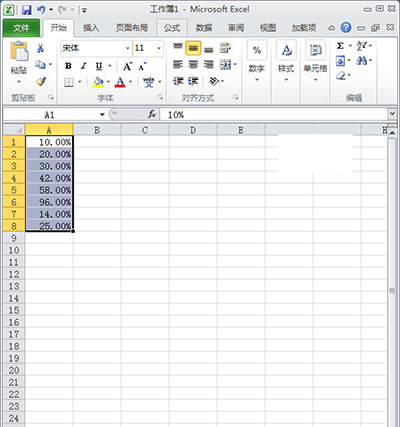Apply the Fill Color bucket icon
This screenshot has height=427, width=400.
click(98, 82)
